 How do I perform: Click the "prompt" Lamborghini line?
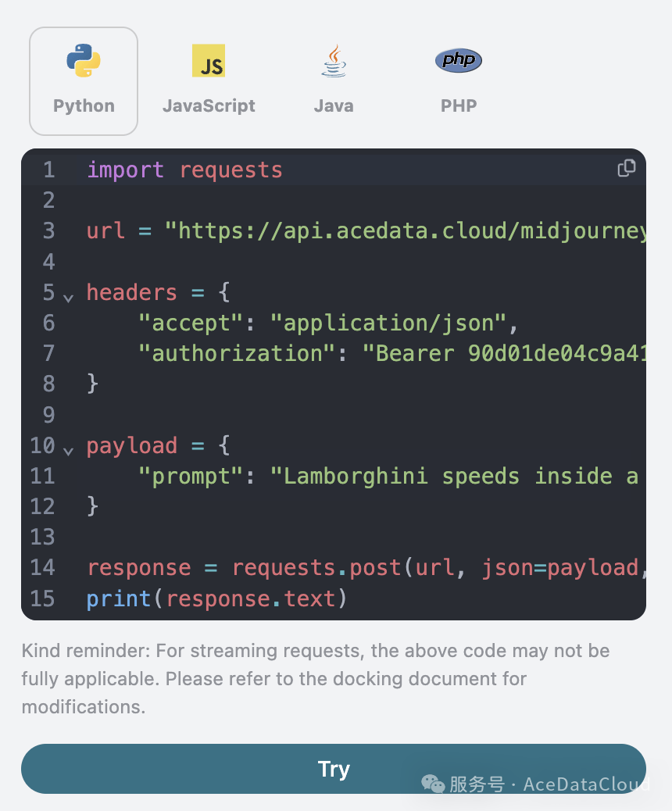coord(388,477)
